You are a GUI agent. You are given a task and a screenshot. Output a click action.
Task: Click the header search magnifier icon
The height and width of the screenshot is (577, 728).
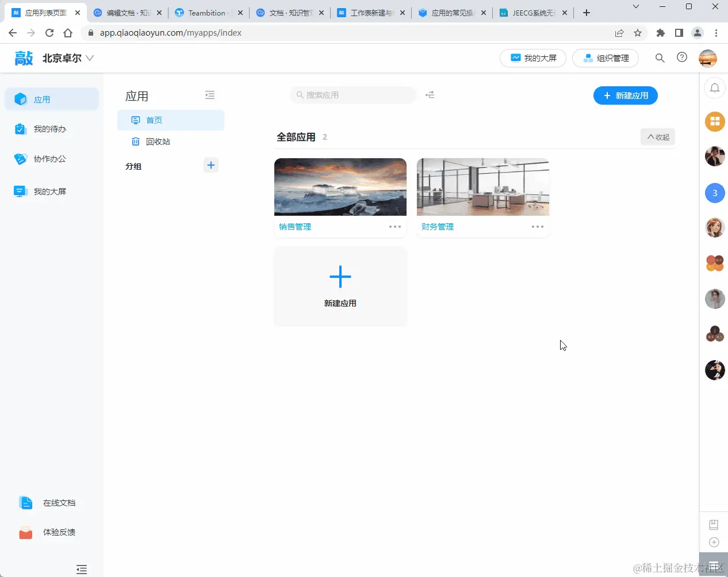[x=660, y=58]
